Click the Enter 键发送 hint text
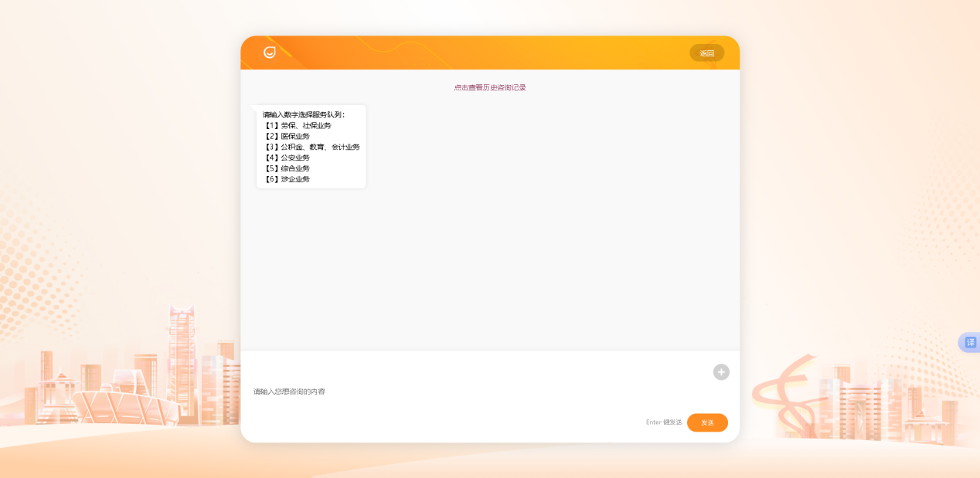 tap(662, 422)
